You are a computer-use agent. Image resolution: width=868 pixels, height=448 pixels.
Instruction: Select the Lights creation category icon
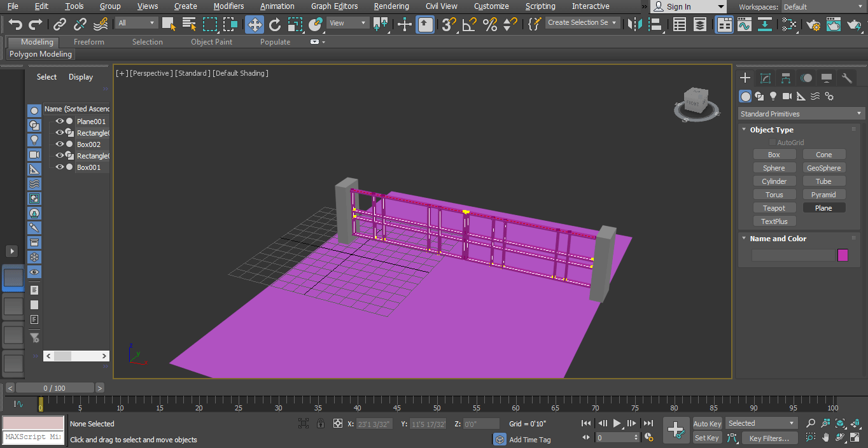pyautogui.click(x=773, y=96)
